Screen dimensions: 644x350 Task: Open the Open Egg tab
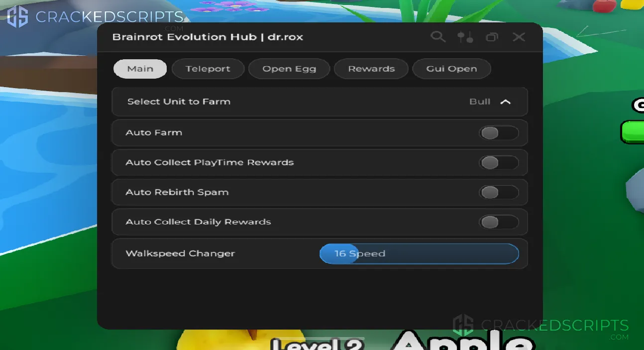289,69
